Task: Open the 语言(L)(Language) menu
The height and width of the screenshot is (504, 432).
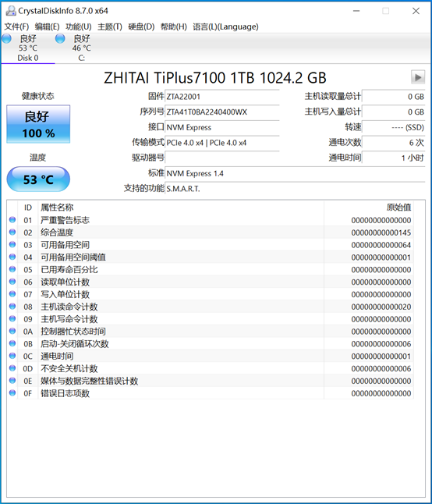Action: pos(225,27)
